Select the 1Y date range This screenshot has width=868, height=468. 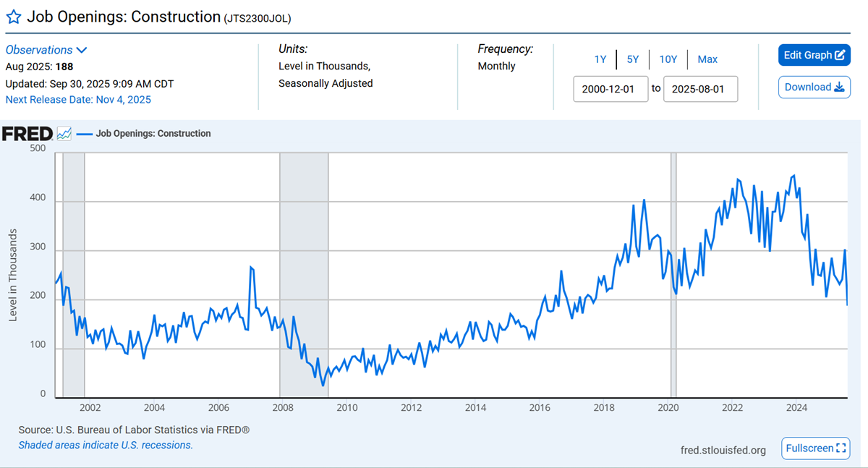pos(600,59)
